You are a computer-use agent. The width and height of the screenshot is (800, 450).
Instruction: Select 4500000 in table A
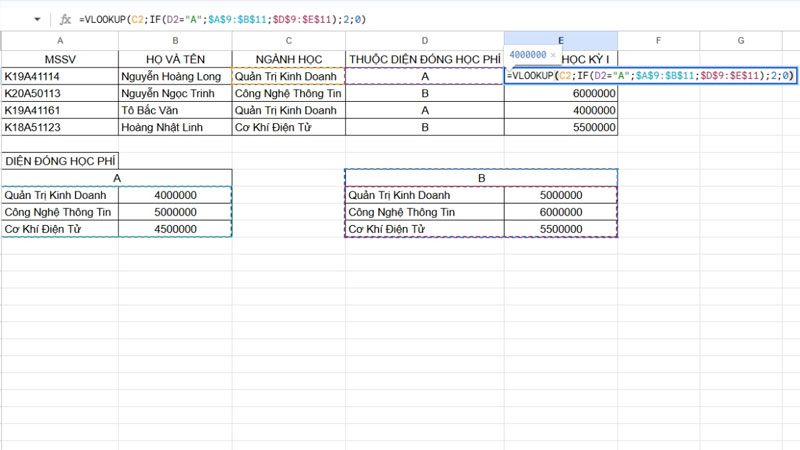click(x=175, y=229)
